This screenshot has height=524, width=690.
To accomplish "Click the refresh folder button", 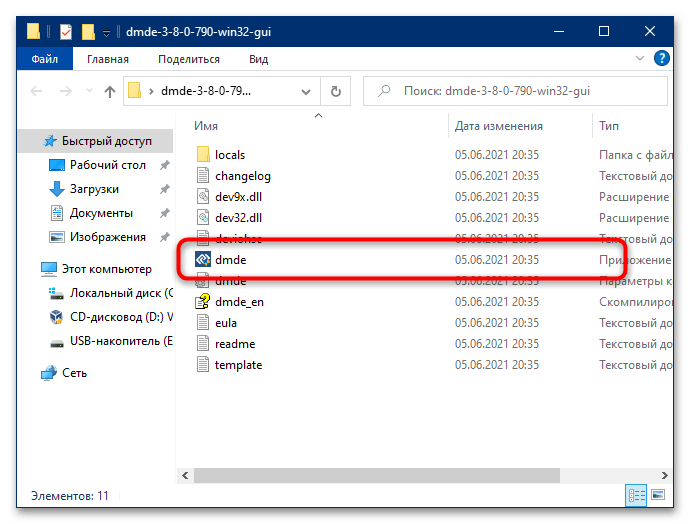I will click(336, 92).
